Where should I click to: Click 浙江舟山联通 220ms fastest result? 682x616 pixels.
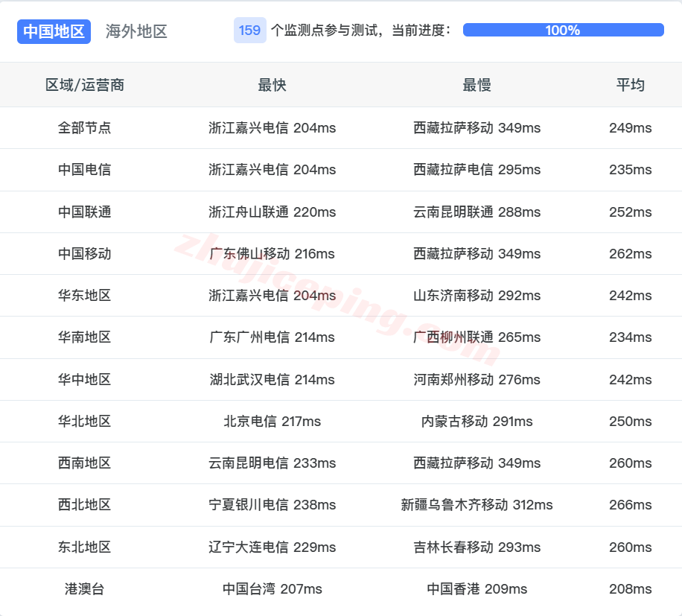(x=270, y=212)
